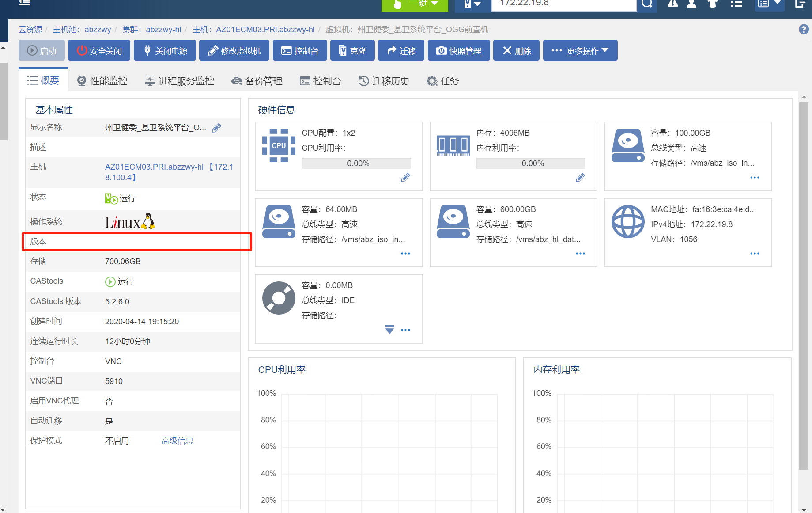This screenshot has height=513, width=812.
Task: Click the left-edge vertical scrollbar thumb
Action: (4, 101)
